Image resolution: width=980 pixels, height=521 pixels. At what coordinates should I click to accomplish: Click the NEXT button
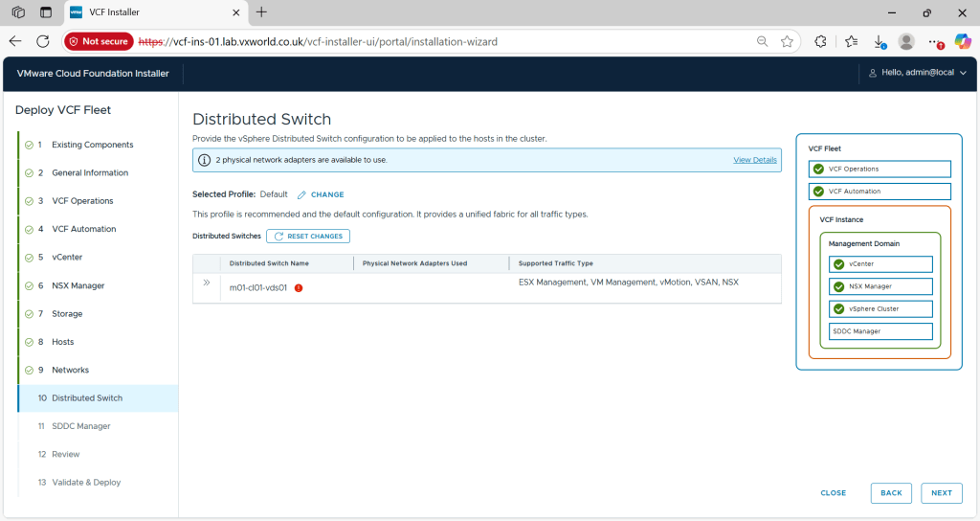pyautogui.click(x=941, y=493)
